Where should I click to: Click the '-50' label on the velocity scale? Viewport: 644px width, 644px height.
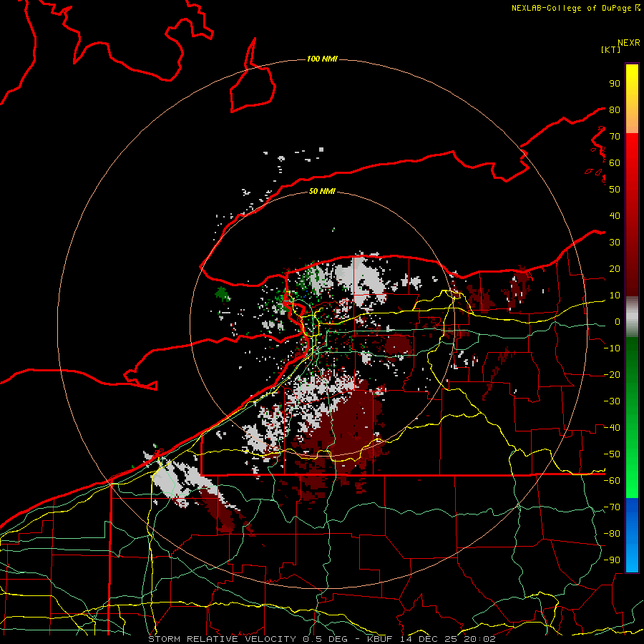(x=612, y=454)
